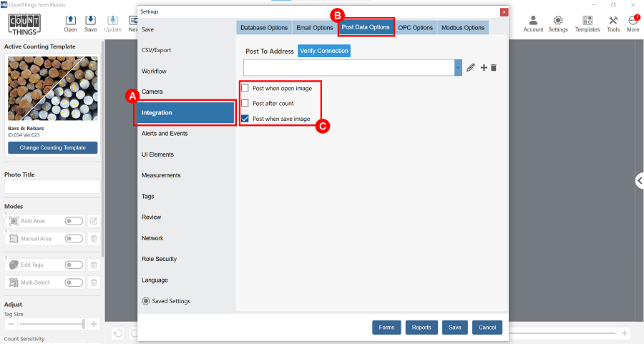Adjust the Tag Size slider
Screen dimensions: 644x344
coord(84,324)
